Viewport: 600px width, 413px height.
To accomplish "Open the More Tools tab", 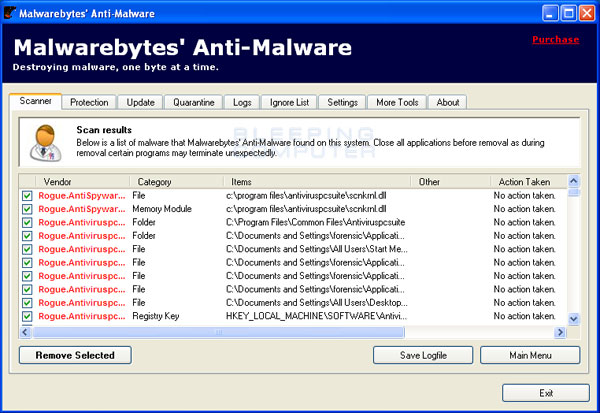I will [397, 103].
